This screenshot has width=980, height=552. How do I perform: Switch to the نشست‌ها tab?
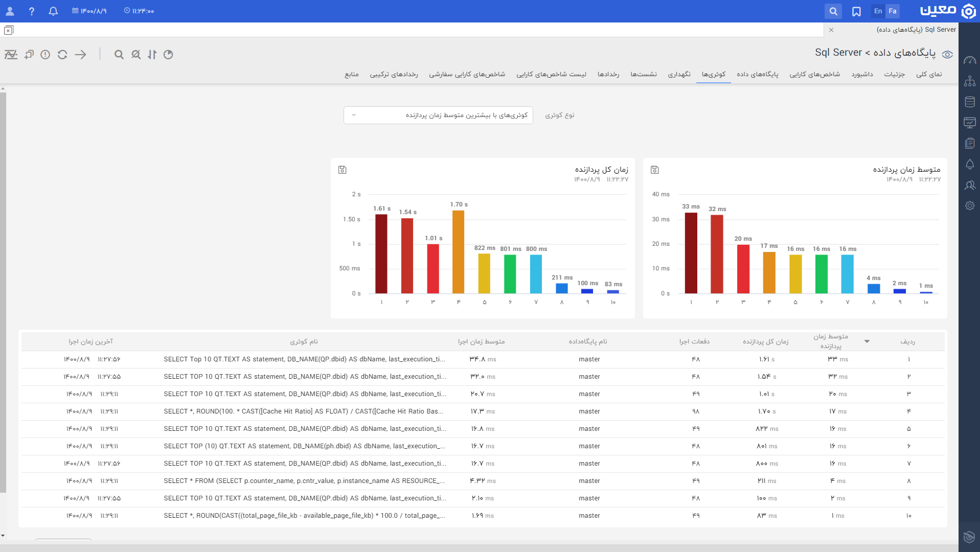coord(644,75)
